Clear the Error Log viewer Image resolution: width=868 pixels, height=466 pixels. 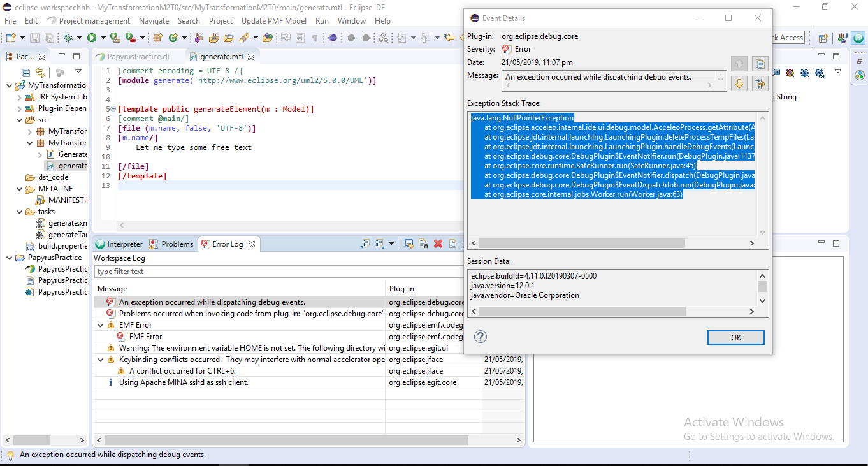pos(423,244)
